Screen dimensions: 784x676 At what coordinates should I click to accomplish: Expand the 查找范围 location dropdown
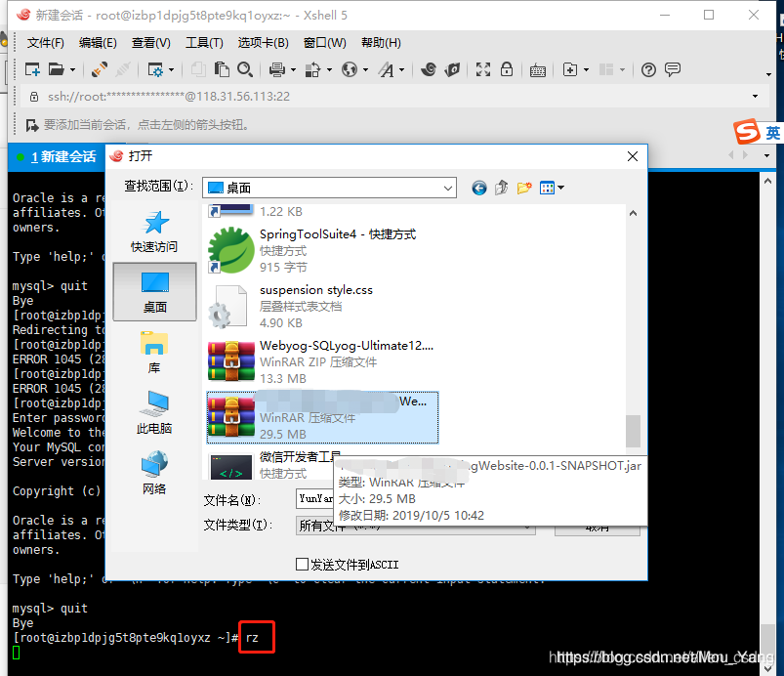pyautogui.click(x=448, y=187)
